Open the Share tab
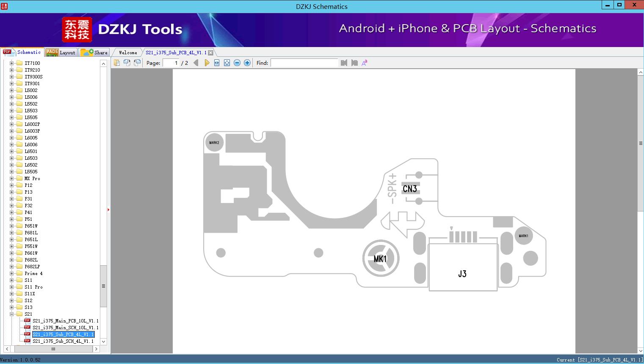644x364 pixels. click(94, 53)
